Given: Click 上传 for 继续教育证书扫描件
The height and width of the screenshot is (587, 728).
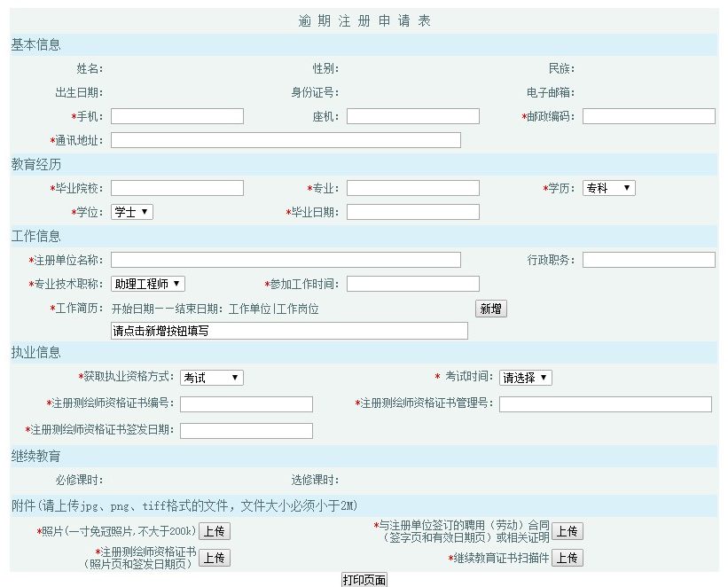Looking at the screenshot, I should pyautogui.click(x=568, y=558).
